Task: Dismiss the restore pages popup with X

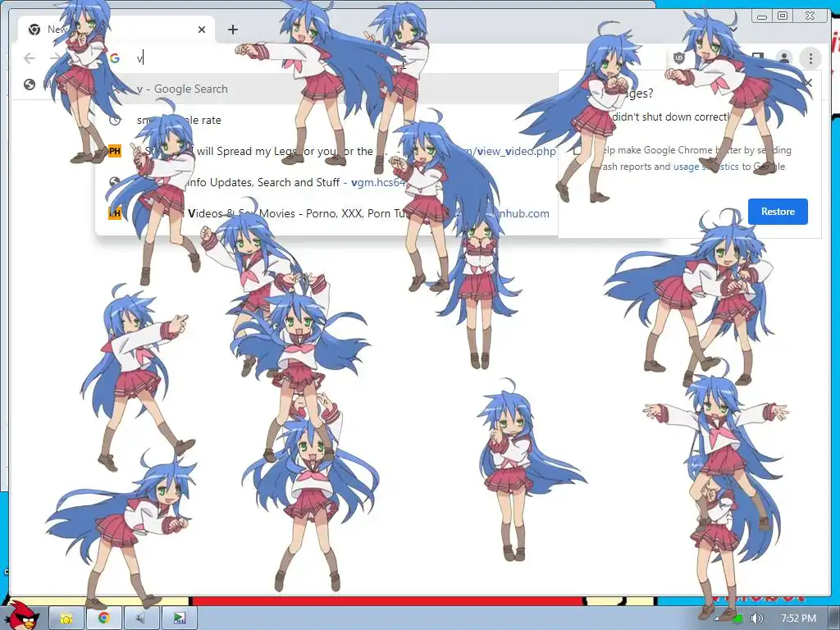Action: 808,83
